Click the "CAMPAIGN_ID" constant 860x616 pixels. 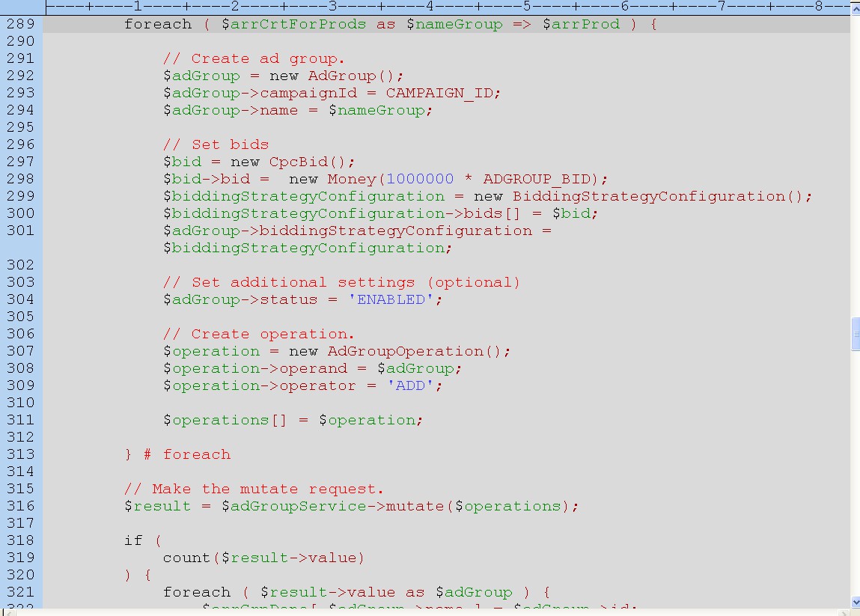pyautogui.click(x=439, y=94)
